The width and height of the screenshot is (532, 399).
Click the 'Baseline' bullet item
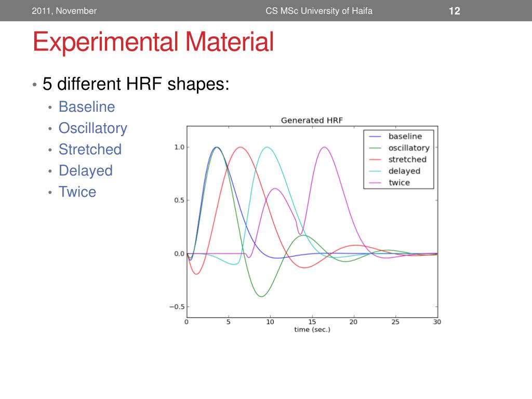(x=87, y=107)
